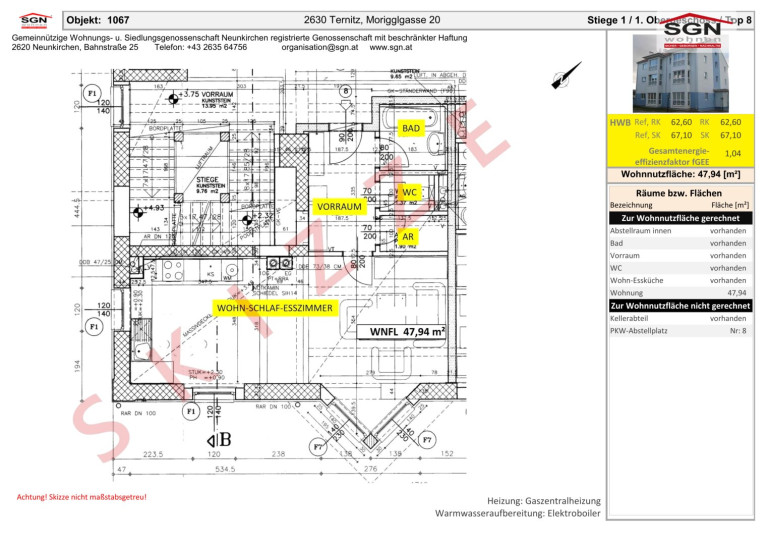Screen dimensions: 770x545
Task: Click the Zur Wohnnutzfläche gerechnet header
Action: coord(681,218)
